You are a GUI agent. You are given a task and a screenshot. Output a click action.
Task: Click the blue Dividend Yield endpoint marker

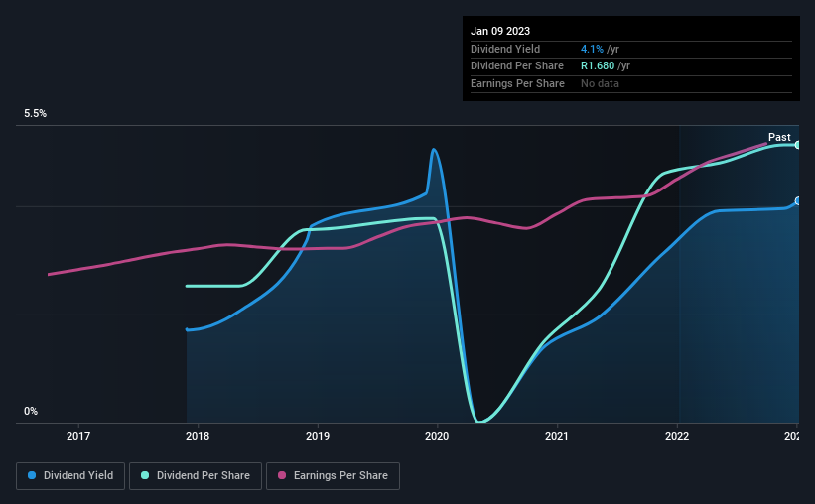798,201
